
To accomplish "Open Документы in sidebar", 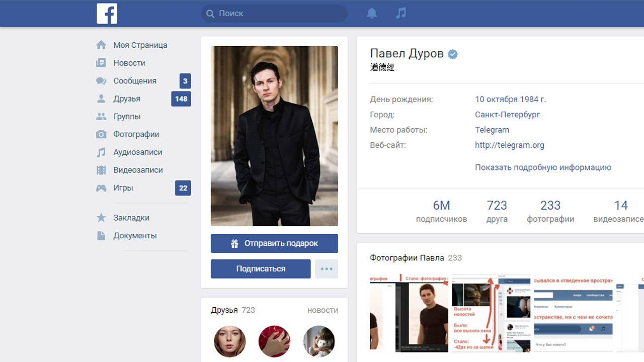I will [x=135, y=235].
